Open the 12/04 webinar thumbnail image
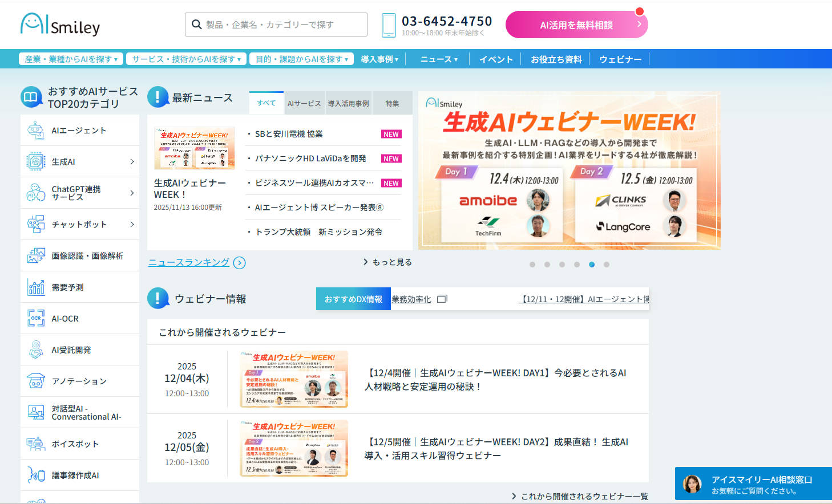Screen dimensions: 832x504 (x=294, y=379)
